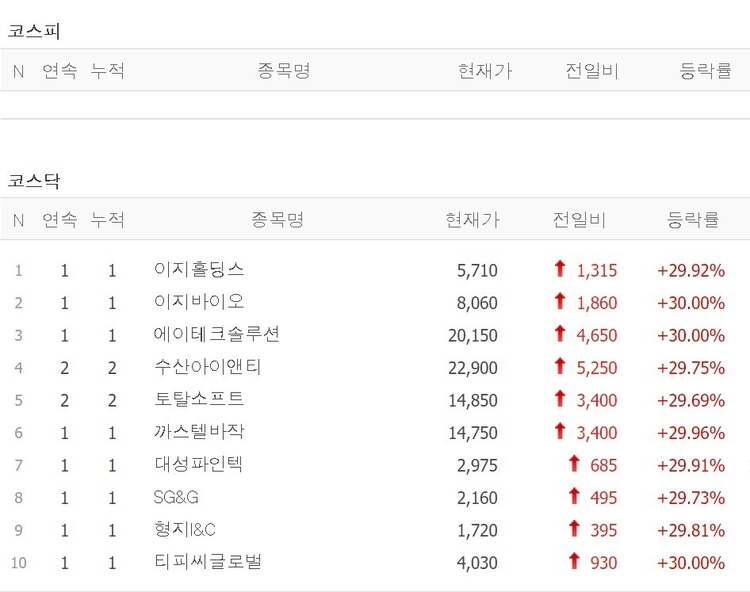750x592 pixels.
Task: Go to the 수산아이앤티 stock details
Action: pos(208,367)
